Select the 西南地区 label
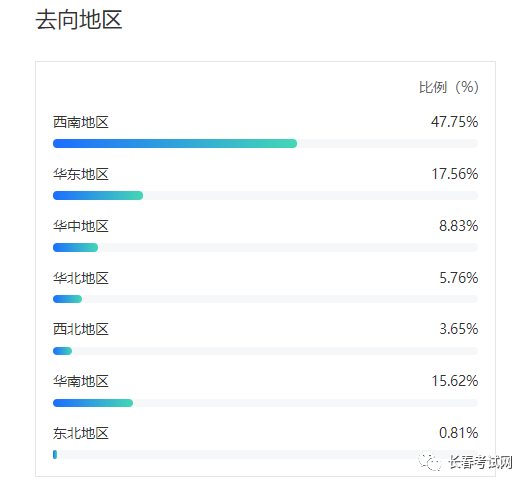The image size is (529, 486). pyautogui.click(x=81, y=122)
